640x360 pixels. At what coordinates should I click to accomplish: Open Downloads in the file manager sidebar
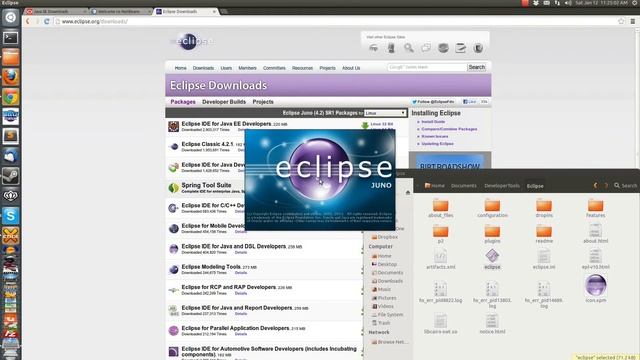click(387, 281)
